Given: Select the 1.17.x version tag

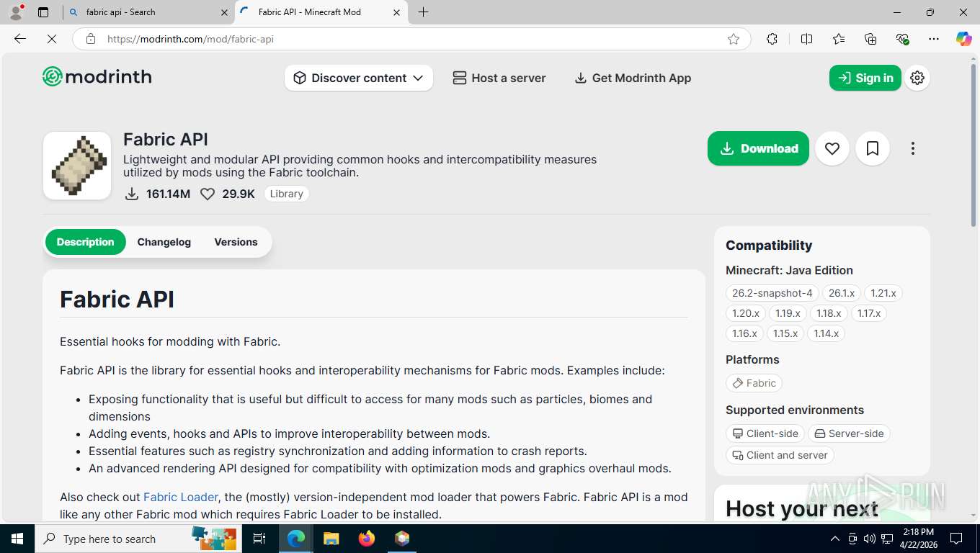Looking at the screenshot, I should pos(869,313).
